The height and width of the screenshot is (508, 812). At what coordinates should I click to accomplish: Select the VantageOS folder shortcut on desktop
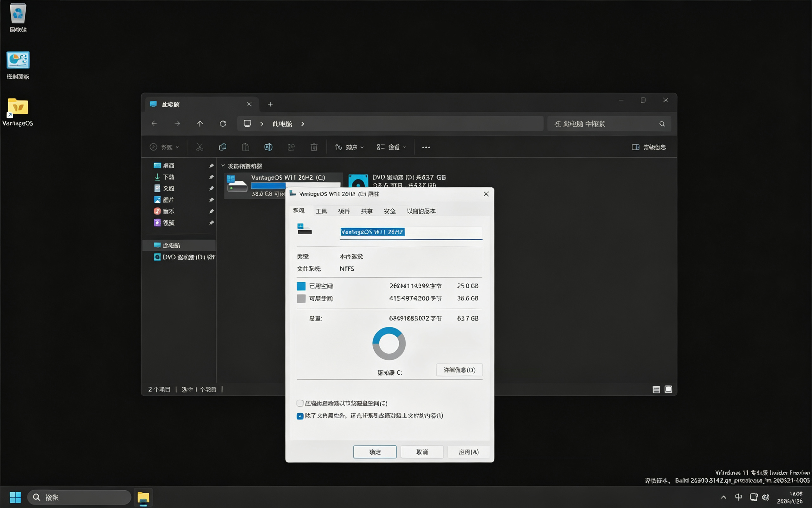coord(18,112)
